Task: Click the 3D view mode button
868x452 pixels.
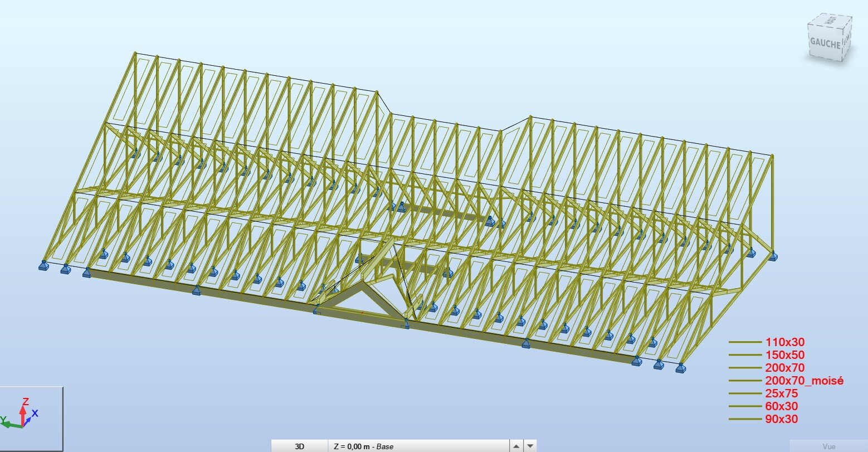Action: pos(300,446)
